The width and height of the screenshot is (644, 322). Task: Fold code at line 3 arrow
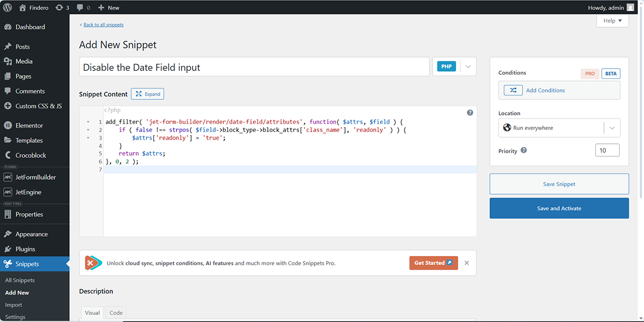point(88,138)
